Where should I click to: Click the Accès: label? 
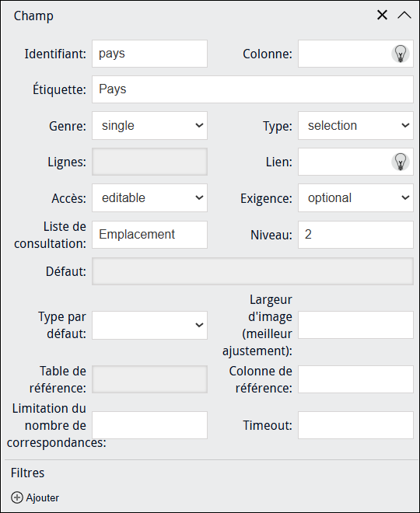68,198
